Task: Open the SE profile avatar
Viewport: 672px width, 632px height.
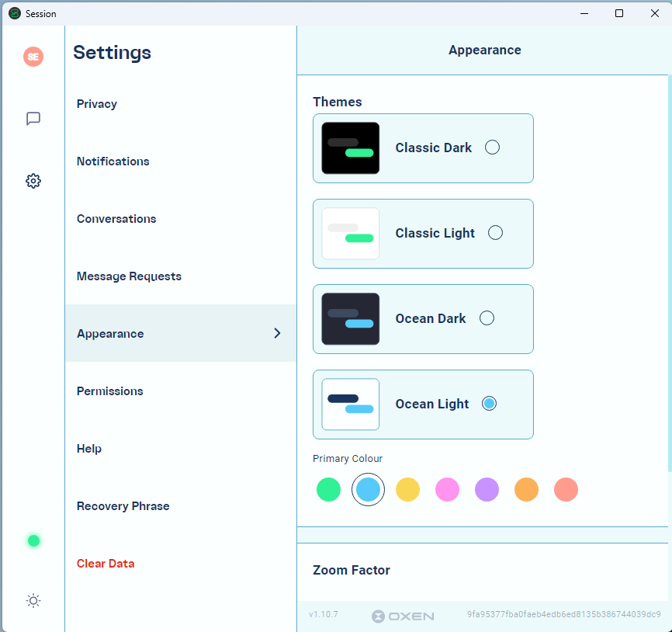Action: [33, 57]
